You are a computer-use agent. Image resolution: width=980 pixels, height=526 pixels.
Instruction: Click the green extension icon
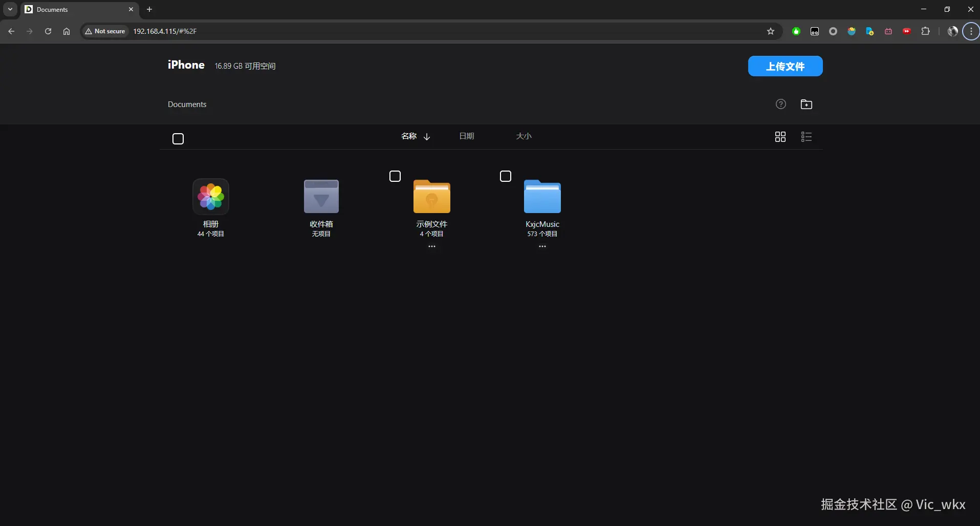[796, 31]
